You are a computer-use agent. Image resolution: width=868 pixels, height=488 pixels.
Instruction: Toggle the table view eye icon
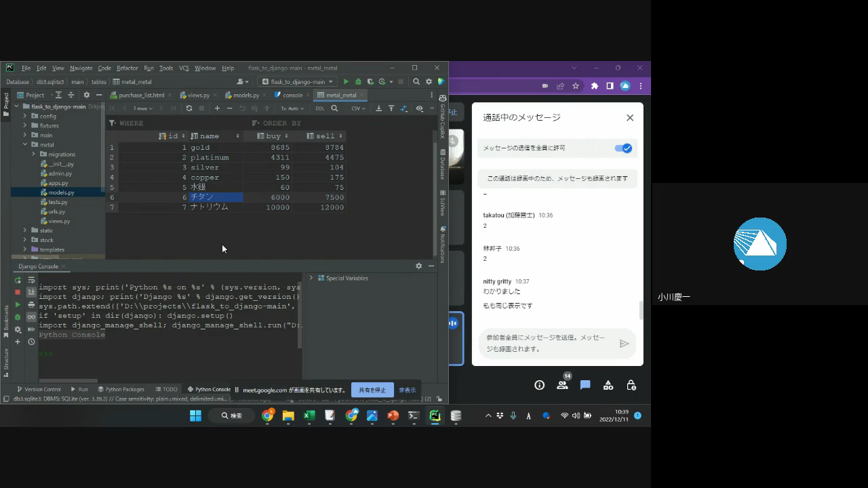click(419, 108)
